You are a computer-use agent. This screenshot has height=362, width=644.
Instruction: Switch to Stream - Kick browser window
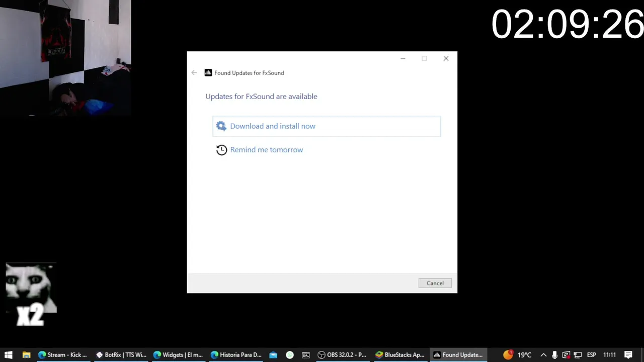coord(63,355)
